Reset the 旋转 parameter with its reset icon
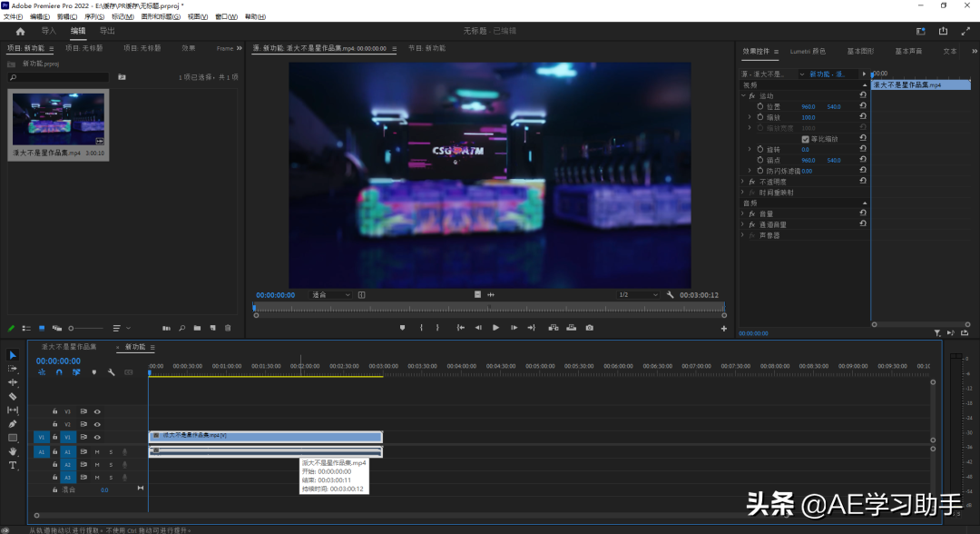The image size is (980, 534). pos(863,149)
